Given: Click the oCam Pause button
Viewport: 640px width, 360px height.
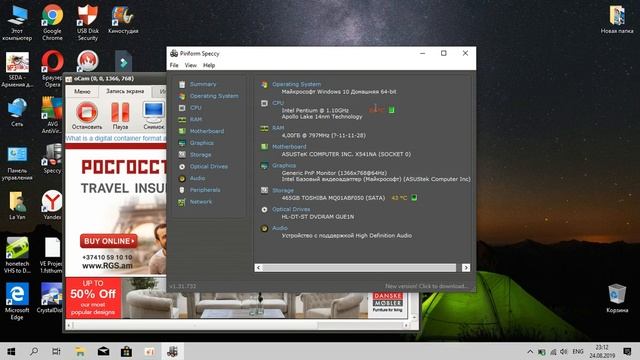Looking at the screenshot, I should coord(120,116).
